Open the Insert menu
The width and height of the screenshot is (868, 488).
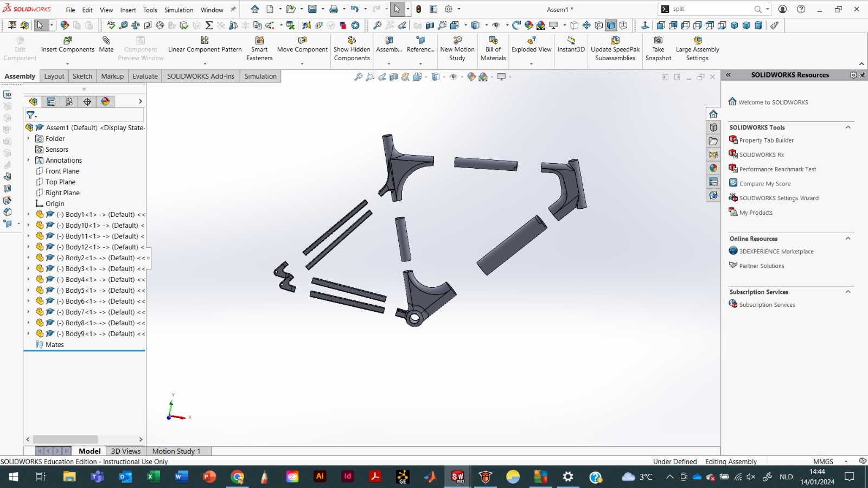pyautogui.click(x=128, y=10)
